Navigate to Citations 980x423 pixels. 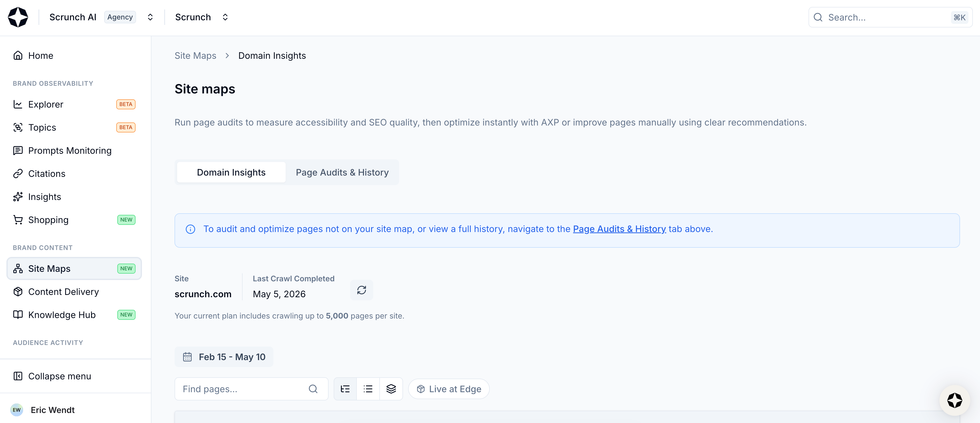click(74, 174)
